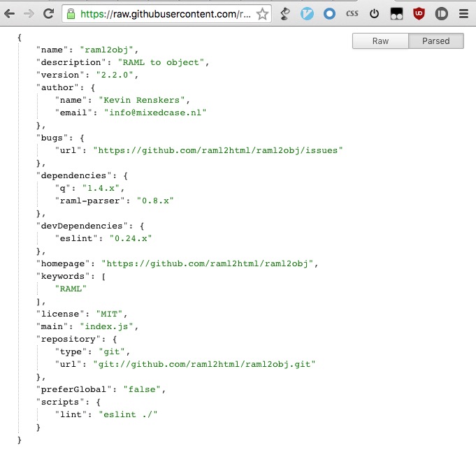Click the browser Back arrow
Image resolution: width=476 pixels, height=450 pixels.
coord(10,13)
